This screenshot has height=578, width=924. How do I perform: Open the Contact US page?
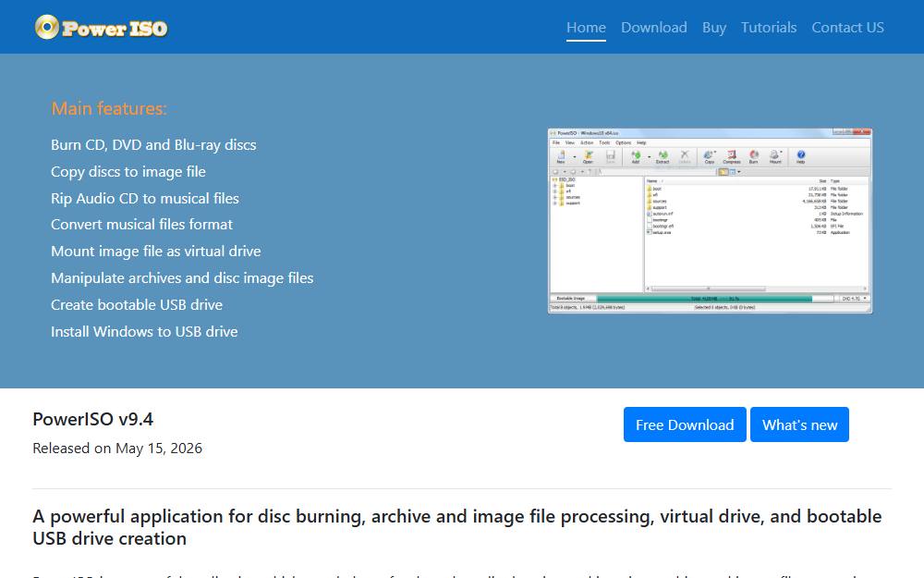click(847, 28)
